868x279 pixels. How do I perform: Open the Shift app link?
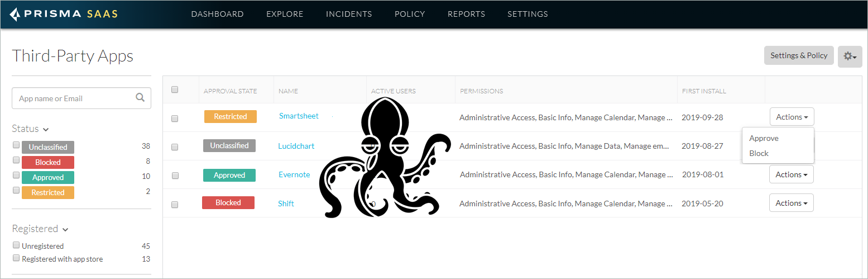(286, 204)
